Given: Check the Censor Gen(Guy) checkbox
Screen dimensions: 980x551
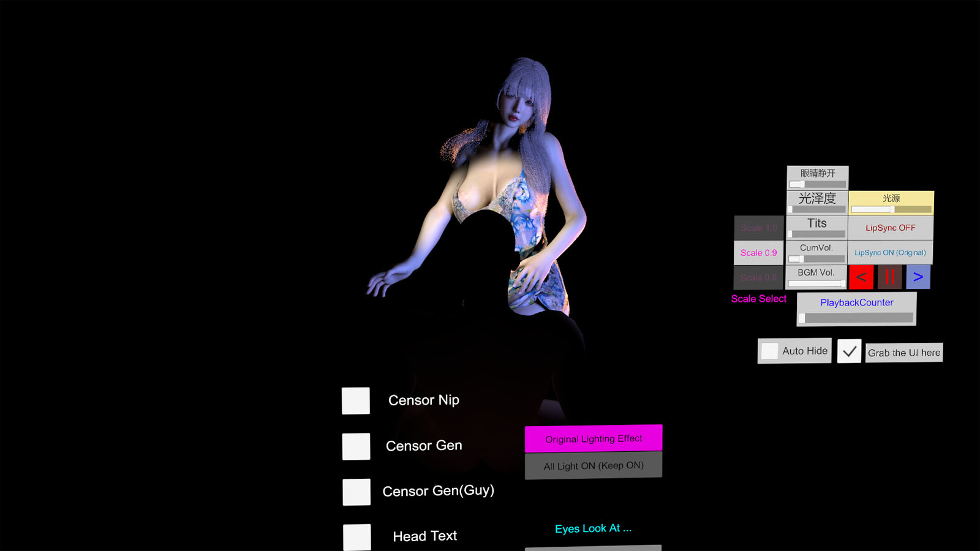Looking at the screenshot, I should tap(356, 492).
